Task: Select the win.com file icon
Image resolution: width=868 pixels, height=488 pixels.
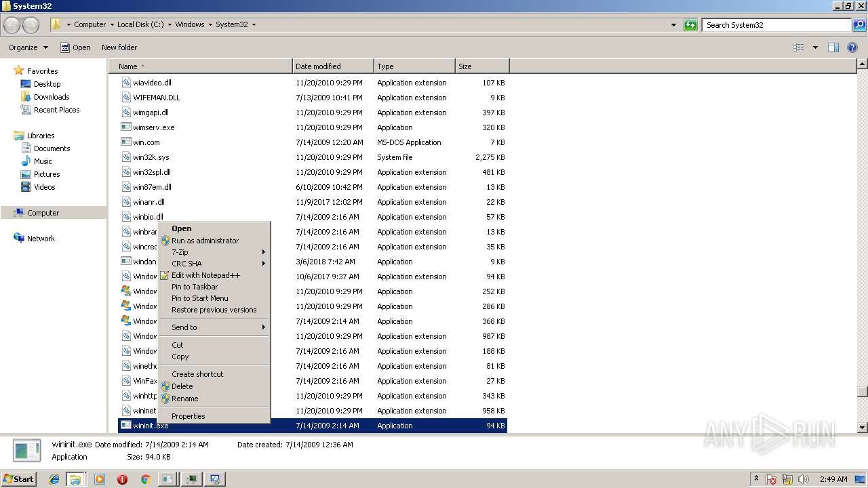Action: pyautogui.click(x=126, y=142)
